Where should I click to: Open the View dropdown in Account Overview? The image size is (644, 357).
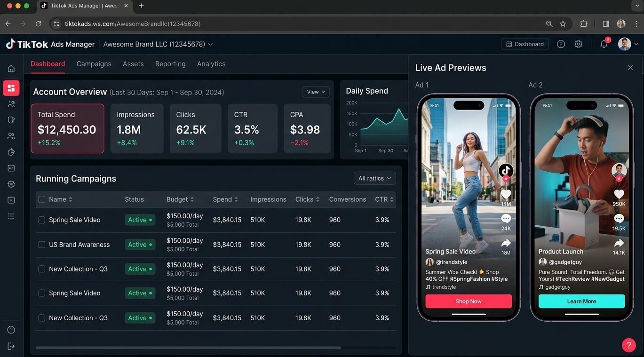click(316, 92)
